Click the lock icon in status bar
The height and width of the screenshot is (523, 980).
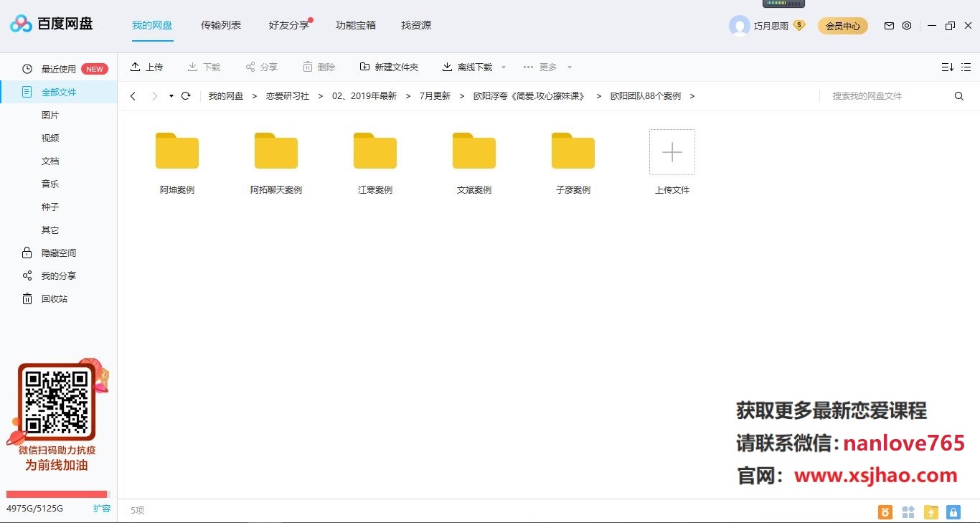[953, 512]
